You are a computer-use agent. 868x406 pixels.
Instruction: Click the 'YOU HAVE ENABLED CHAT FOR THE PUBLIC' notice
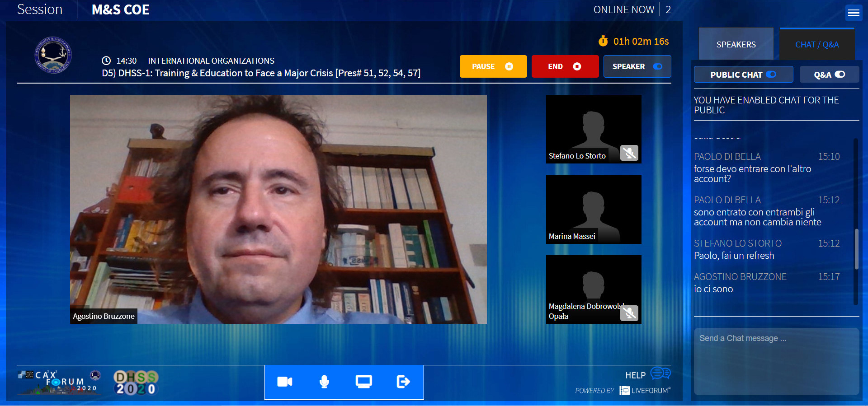tap(766, 105)
